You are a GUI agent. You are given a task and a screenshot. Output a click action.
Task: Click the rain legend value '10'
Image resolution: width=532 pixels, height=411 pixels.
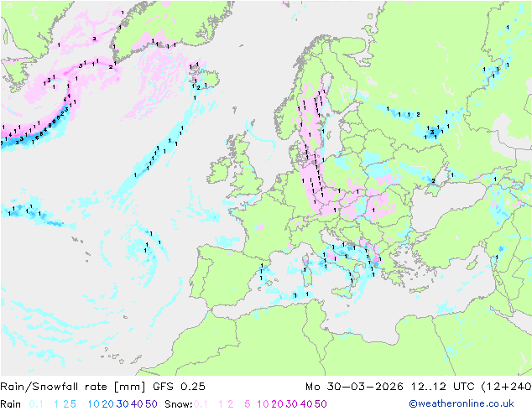(x=94, y=404)
